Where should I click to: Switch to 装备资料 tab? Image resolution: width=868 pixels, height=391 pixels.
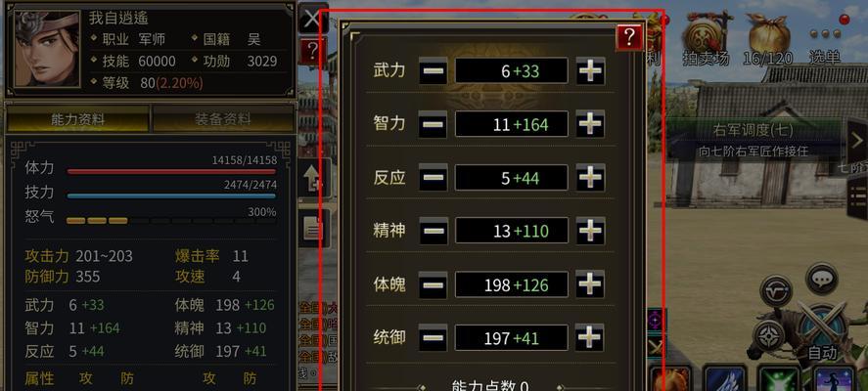222,119
